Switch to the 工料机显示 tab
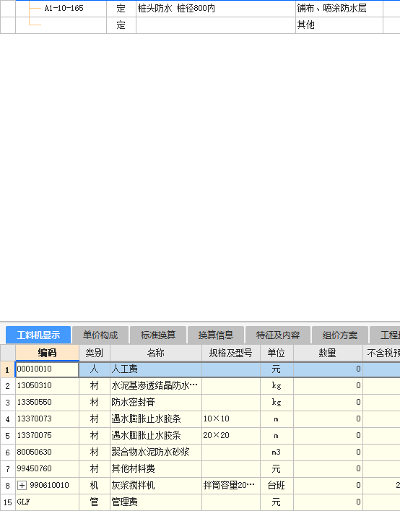Screen dimensions: 400x532 38,335
